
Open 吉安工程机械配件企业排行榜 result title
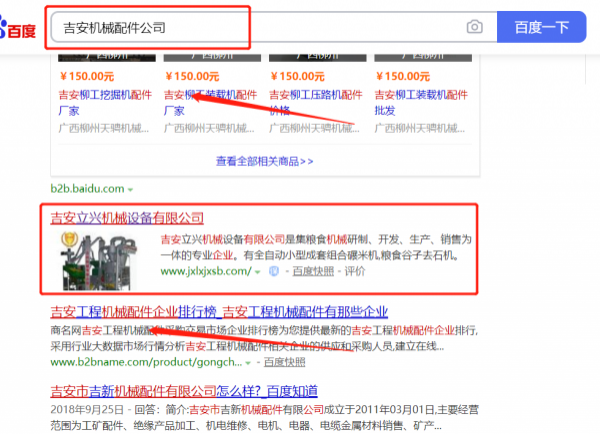coord(218,312)
